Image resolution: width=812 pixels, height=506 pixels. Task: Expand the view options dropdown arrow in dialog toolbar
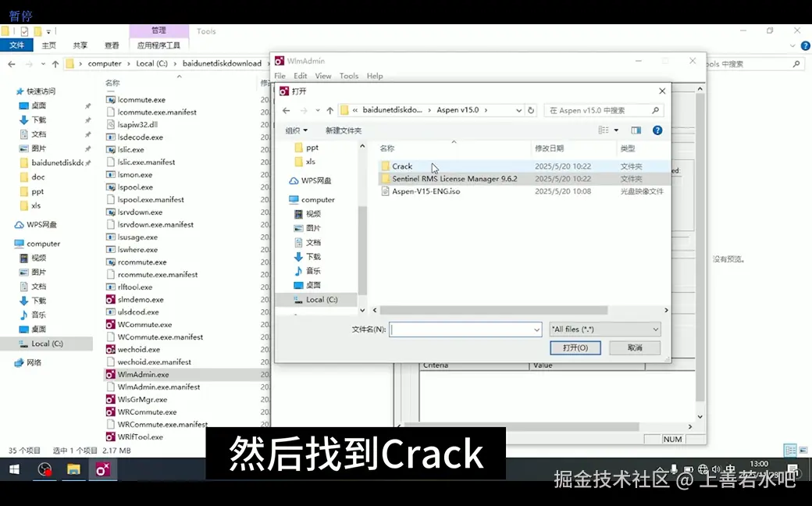(616, 130)
